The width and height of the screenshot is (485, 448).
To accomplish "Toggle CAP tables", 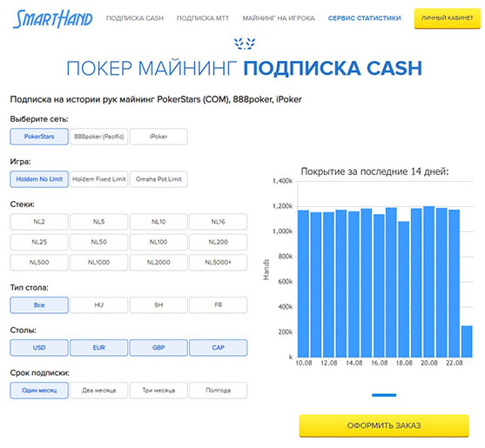I will coord(219,348).
